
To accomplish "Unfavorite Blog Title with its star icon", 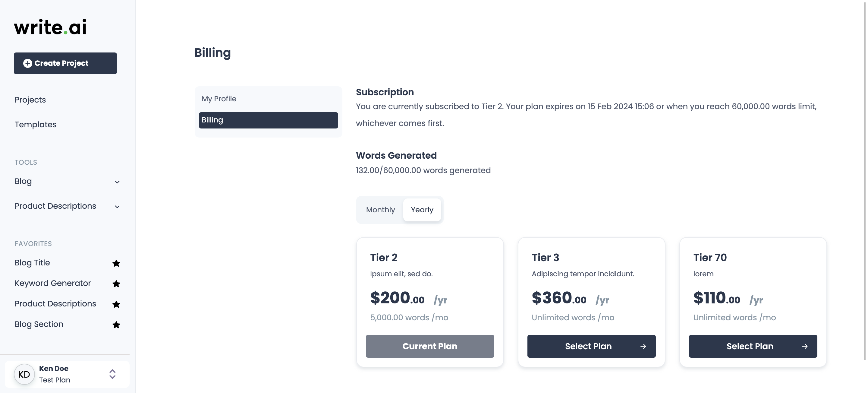I will (116, 264).
